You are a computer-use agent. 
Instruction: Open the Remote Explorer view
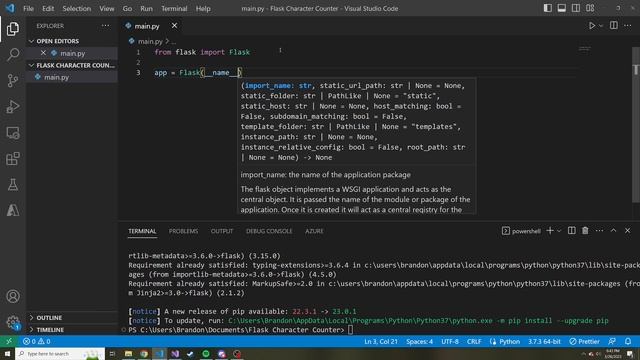tap(13, 133)
